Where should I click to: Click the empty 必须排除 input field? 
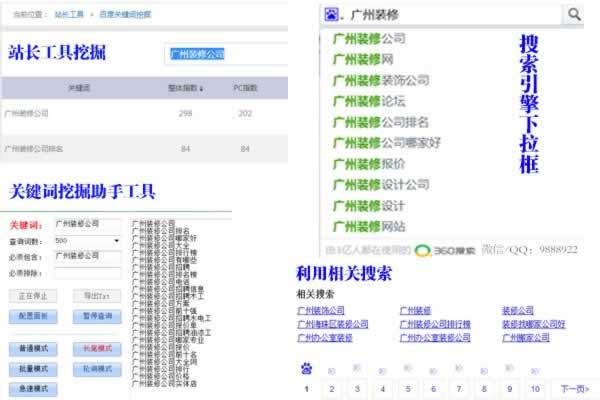point(88,273)
